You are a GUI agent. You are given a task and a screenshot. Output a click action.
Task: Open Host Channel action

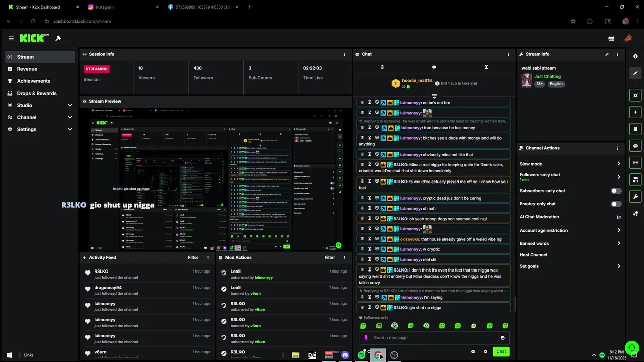(533, 255)
